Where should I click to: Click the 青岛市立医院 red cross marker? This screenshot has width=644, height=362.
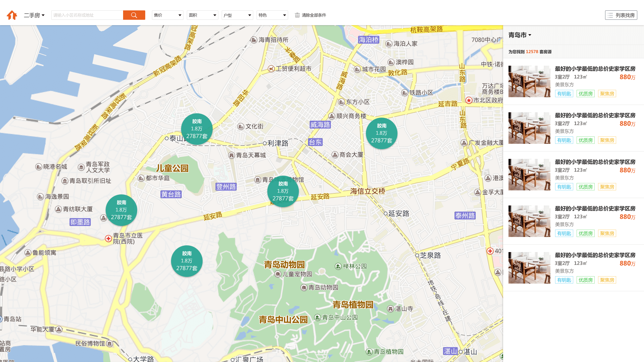pos(108,239)
